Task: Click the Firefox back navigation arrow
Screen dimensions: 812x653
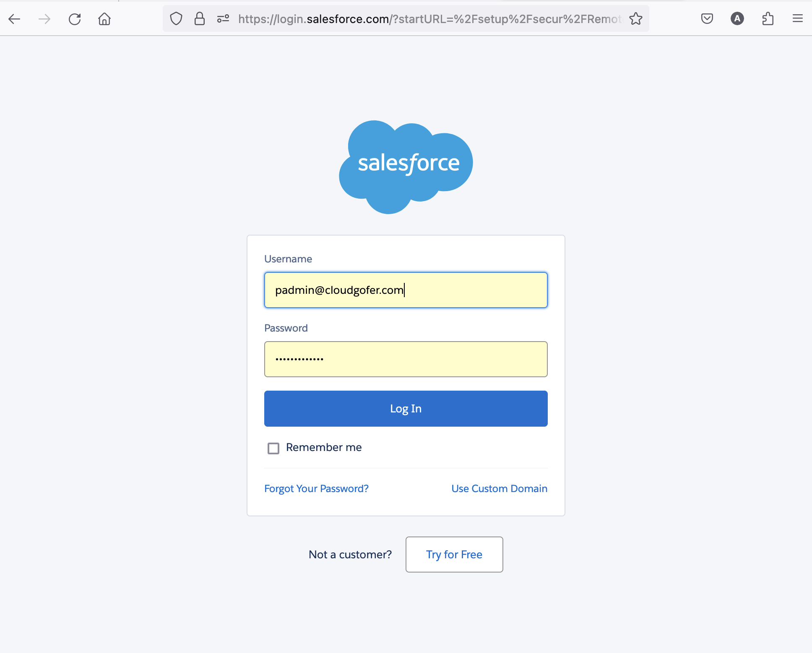Action: point(15,19)
